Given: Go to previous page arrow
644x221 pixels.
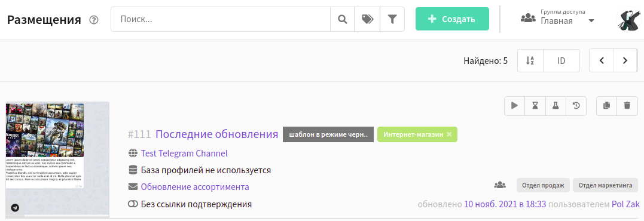Looking at the screenshot, I should [602, 61].
